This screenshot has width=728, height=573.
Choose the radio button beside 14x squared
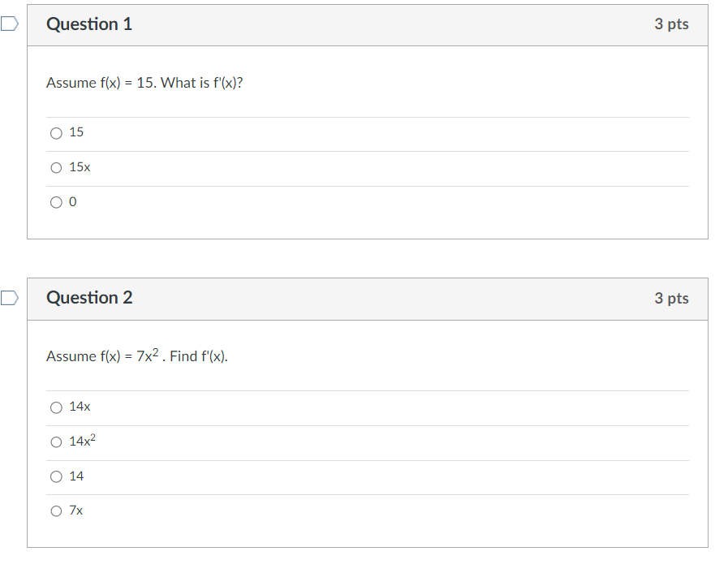[56, 442]
